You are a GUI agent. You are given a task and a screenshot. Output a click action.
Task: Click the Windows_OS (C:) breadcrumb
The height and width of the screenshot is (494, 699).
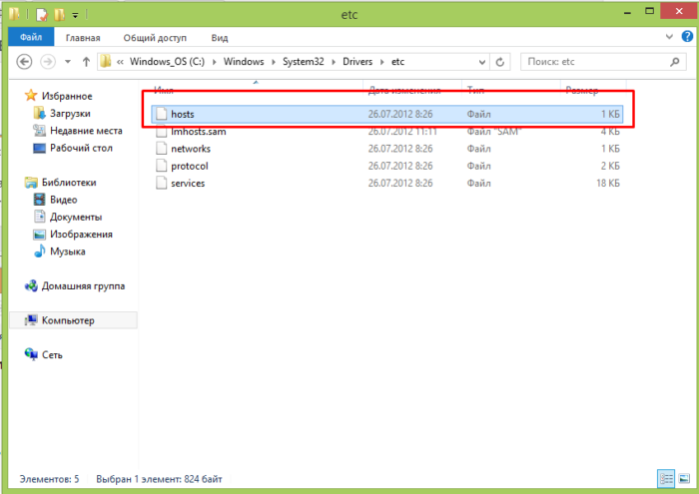(167, 62)
